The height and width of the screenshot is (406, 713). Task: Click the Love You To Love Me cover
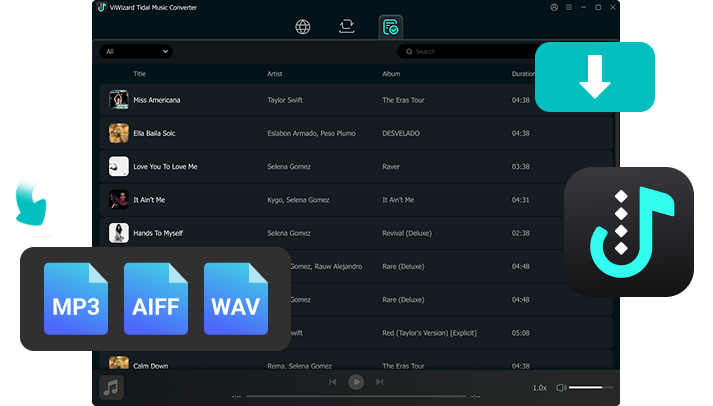click(x=119, y=166)
